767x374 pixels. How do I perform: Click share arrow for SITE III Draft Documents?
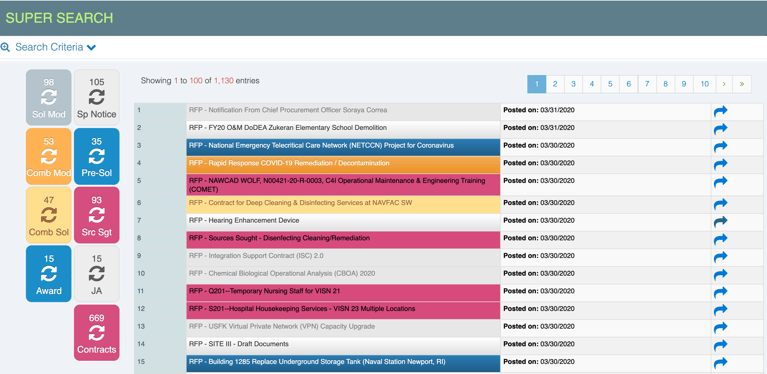721,345
